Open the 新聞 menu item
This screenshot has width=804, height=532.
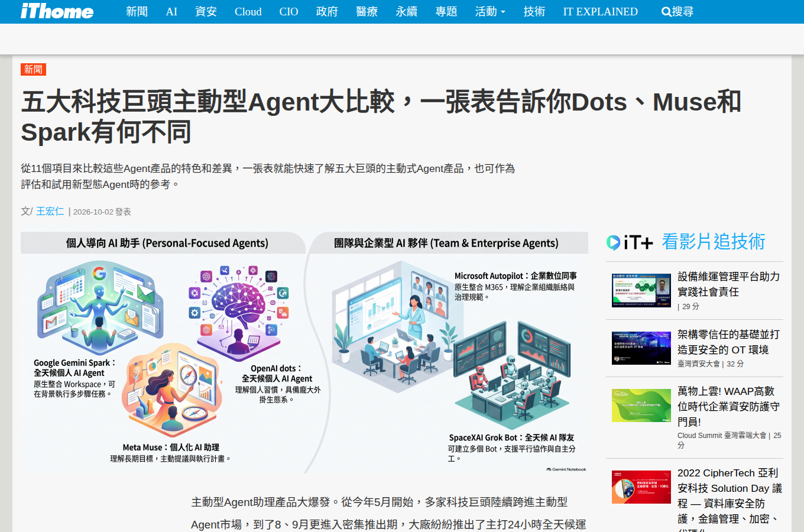click(137, 12)
